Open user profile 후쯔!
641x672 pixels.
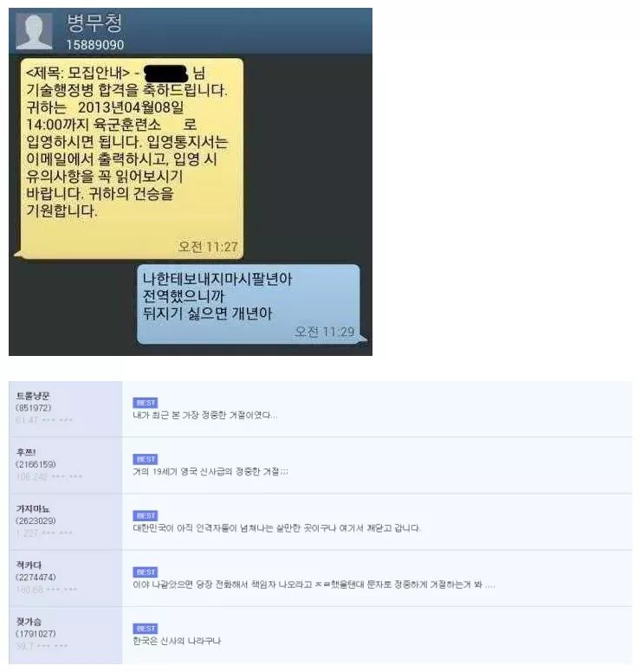pyautogui.click(x=26, y=452)
